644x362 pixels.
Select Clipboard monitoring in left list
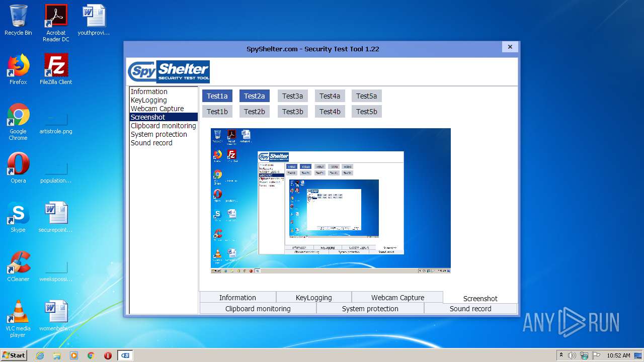pyautogui.click(x=164, y=126)
